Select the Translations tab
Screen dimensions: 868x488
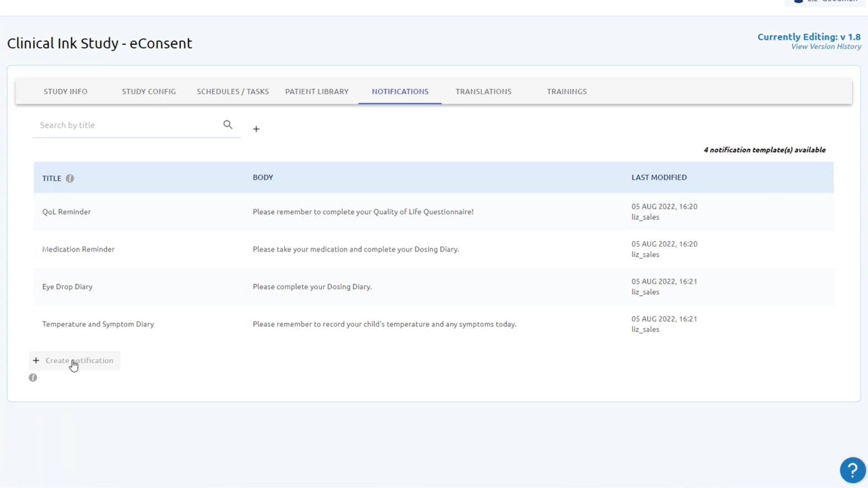(x=483, y=92)
